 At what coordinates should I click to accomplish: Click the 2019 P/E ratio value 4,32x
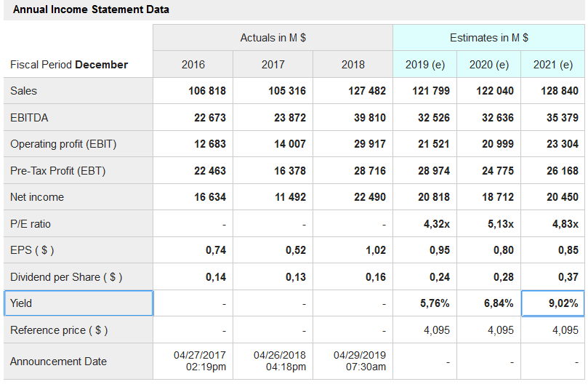tap(436, 224)
